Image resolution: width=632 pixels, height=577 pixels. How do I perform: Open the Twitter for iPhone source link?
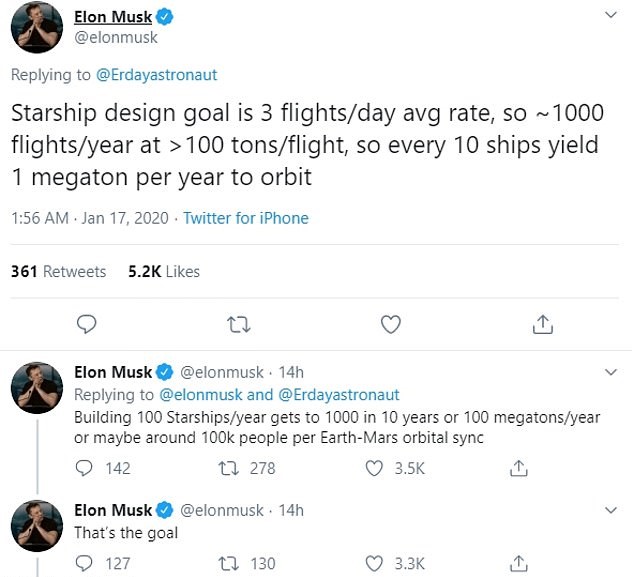click(x=246, y=218)
